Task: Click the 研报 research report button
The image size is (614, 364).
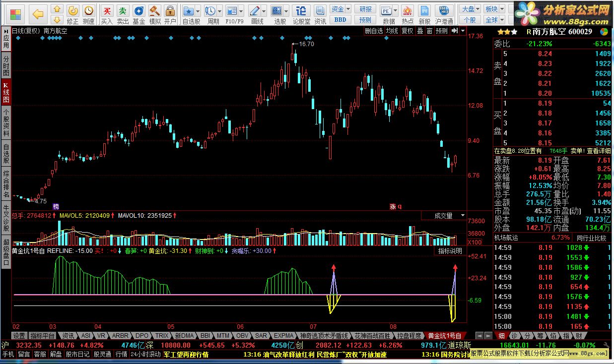Action: 365,9
